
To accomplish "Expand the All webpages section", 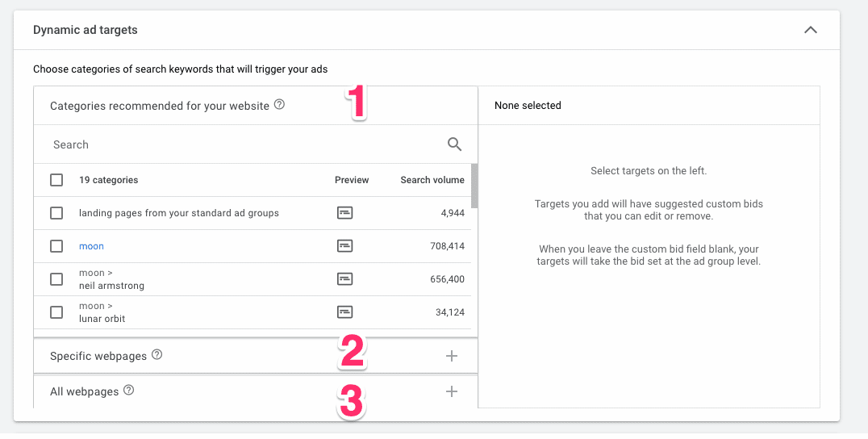I will click(452, 391).
